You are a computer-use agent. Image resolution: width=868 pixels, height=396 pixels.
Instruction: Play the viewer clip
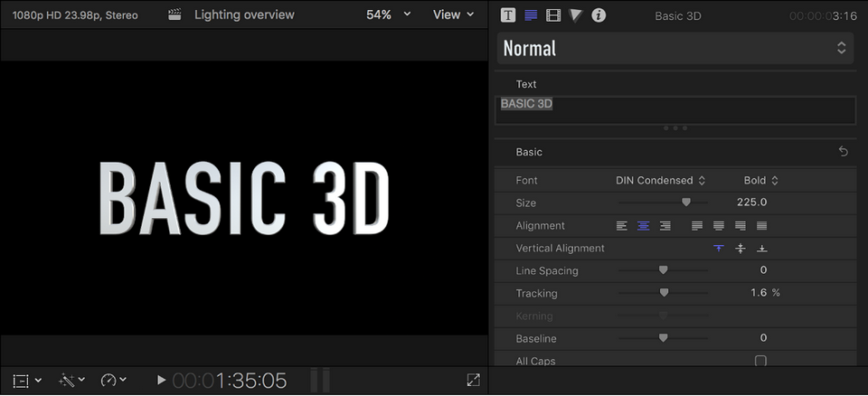(x=161, y=380)
